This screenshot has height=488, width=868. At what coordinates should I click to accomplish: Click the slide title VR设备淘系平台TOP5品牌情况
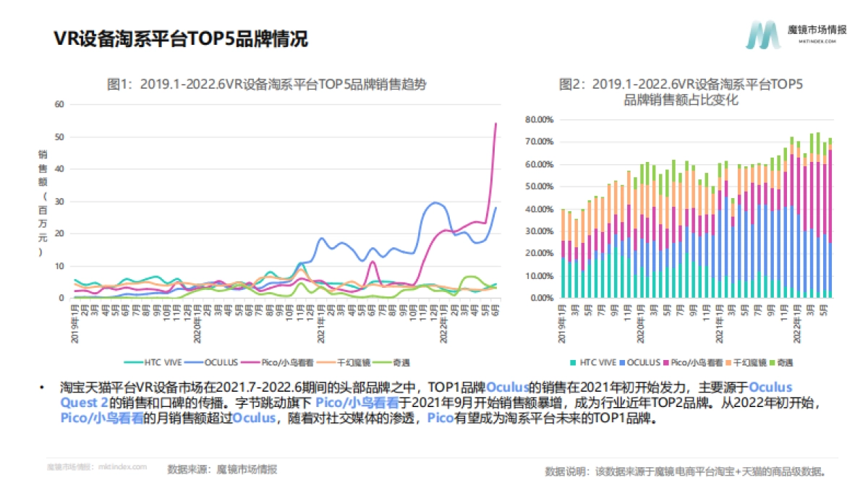tap(181, 38)
